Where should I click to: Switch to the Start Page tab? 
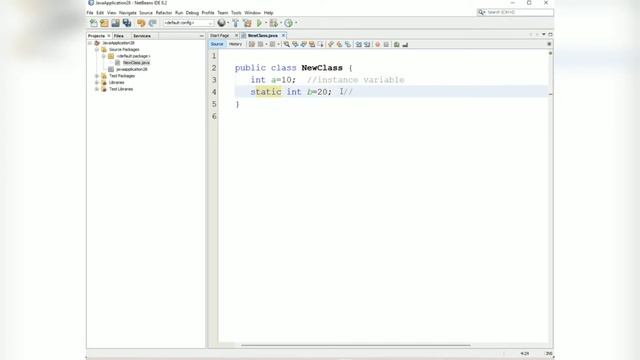[x=220, y=36]
